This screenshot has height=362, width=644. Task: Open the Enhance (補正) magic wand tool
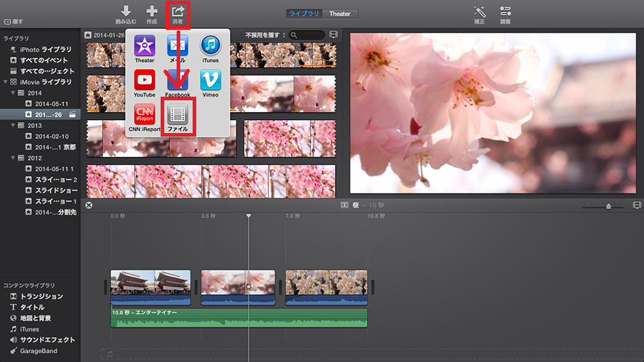(479, 12)
